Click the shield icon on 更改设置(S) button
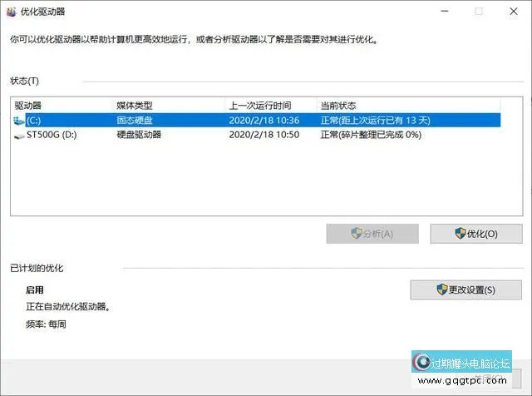 point(441,290)
